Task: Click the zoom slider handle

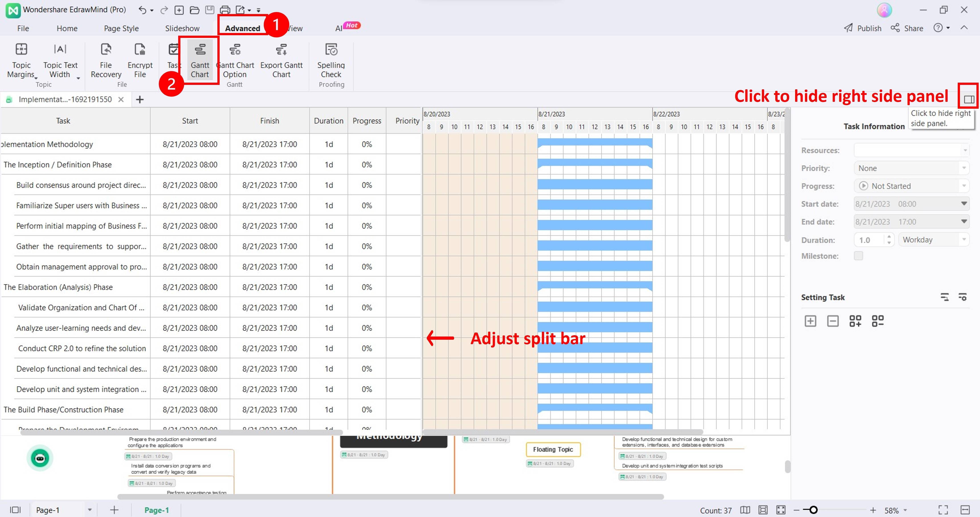Action: pyautogui.click(x=813, y=510)
